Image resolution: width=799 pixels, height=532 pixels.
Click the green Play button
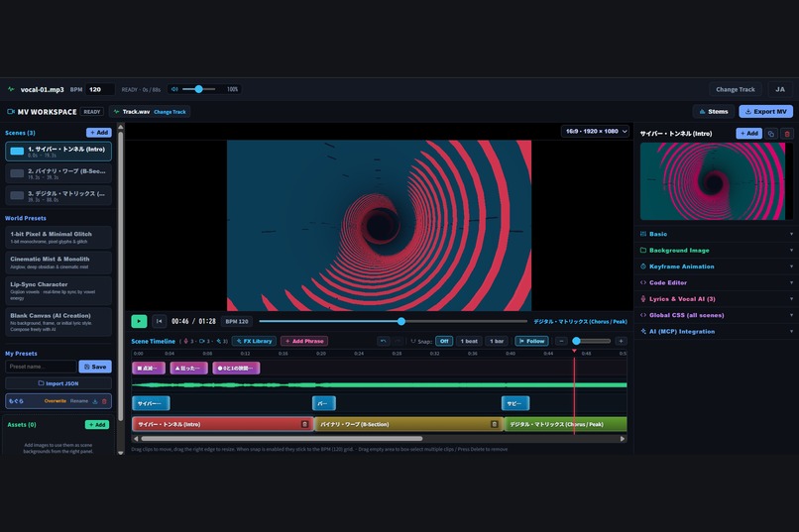(139, 321)
